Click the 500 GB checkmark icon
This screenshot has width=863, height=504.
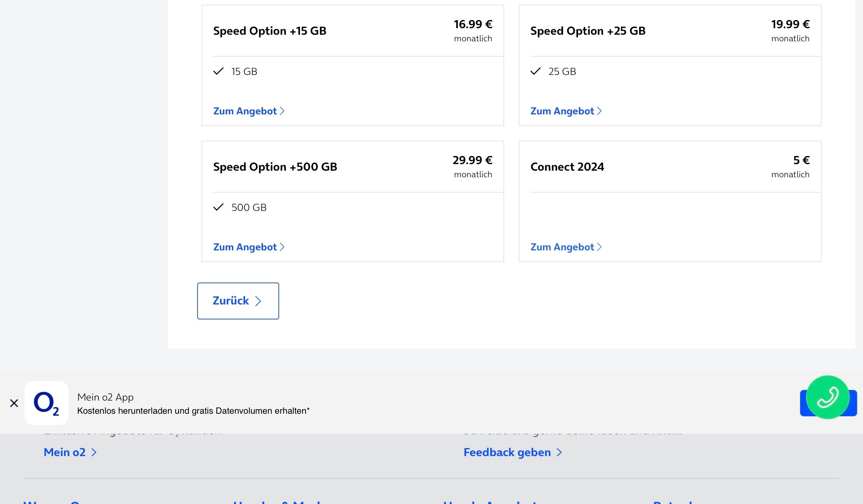(x=218, y=207)
